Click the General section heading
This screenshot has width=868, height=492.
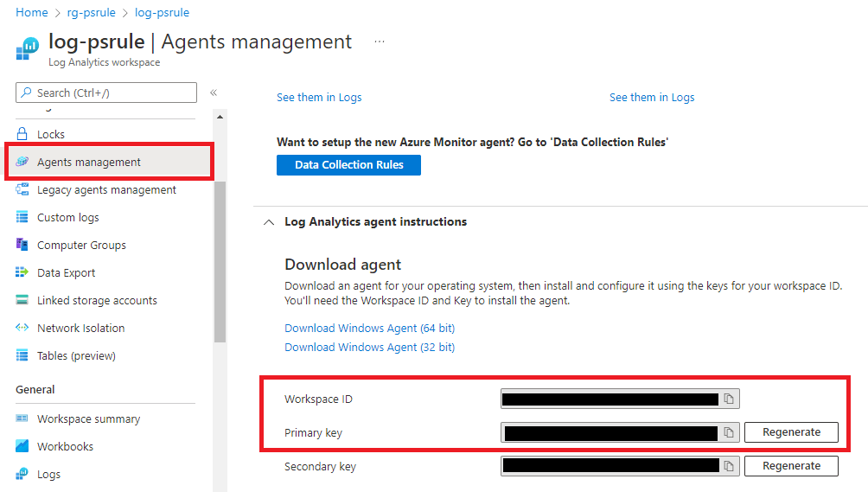(x=35, y=390)
